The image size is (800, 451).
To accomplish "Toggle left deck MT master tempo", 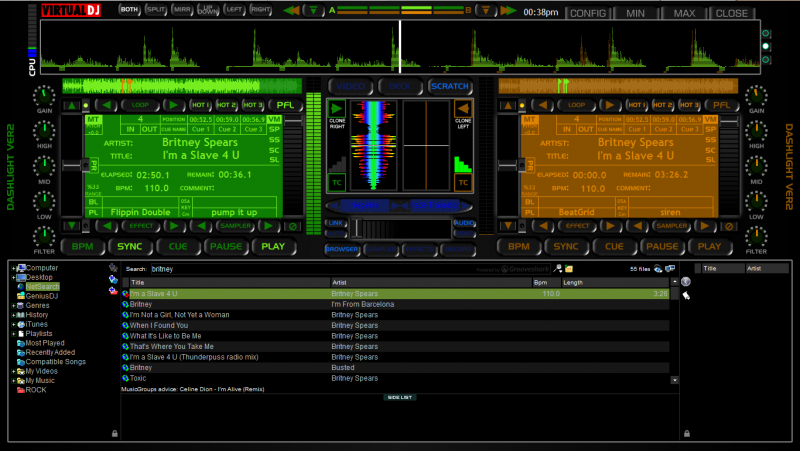I will 93,119.
